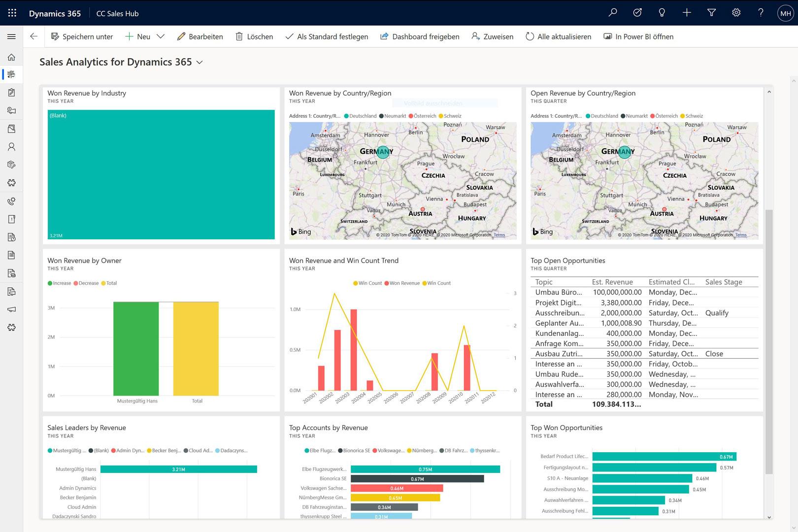The image size is (798, 532).
Task: Click the yellow Total bar
Action: click(196, 349)
